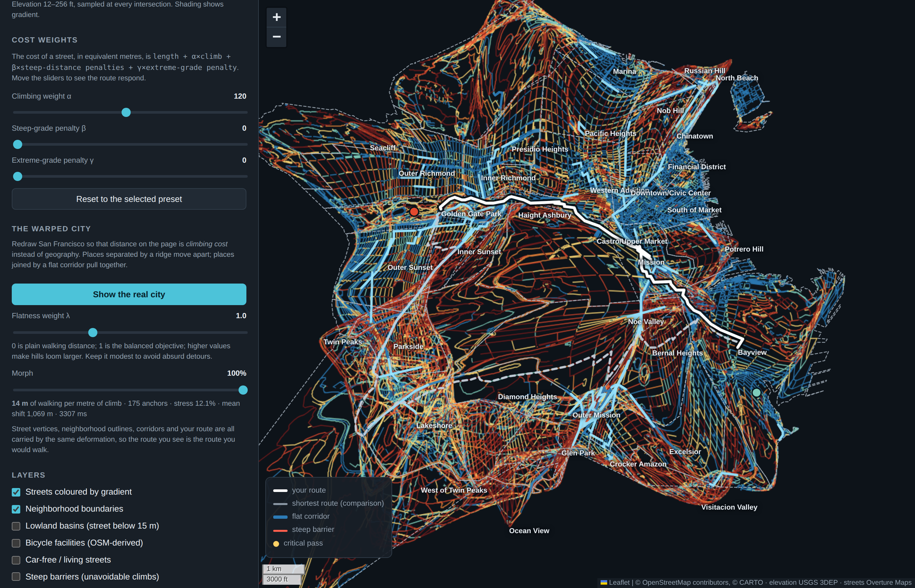Click Show the real city button
This screenshot has width=915, height=588.
coord(129,294)
